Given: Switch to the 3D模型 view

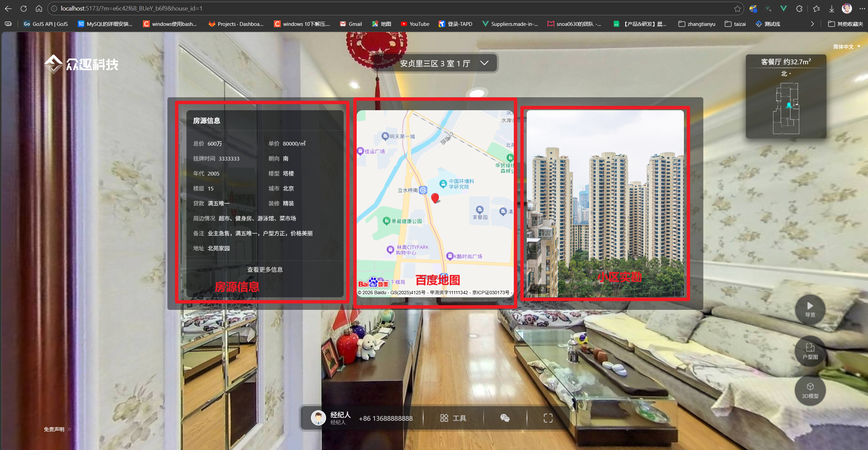Looking at the screenshot, I should 810,390.
